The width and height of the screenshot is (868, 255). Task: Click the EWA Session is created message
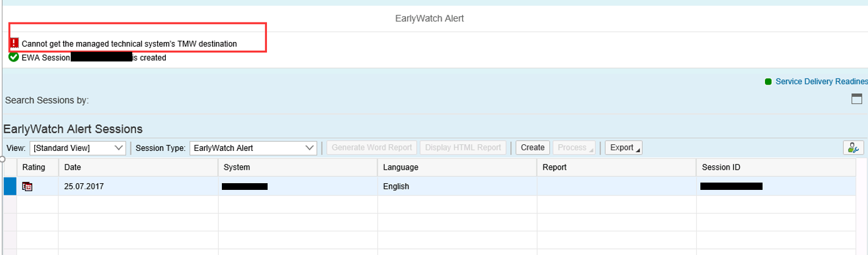point(94,58)
